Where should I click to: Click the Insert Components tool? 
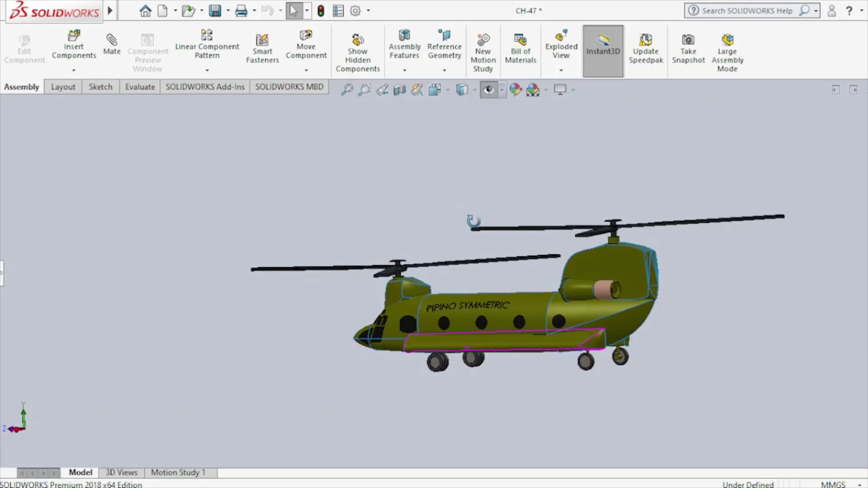click(x=74, y=45)
